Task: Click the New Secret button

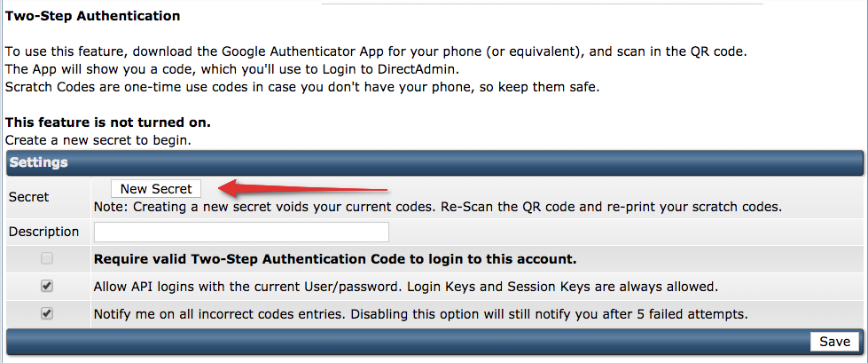Action: [x=156, y=188]
